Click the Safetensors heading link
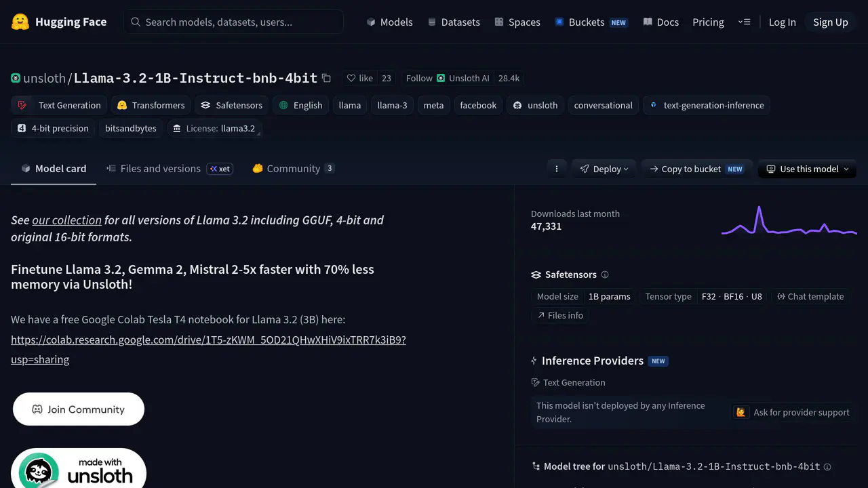Image resolution: width=868 pixels, height=488 pixels. click(564, 274)
